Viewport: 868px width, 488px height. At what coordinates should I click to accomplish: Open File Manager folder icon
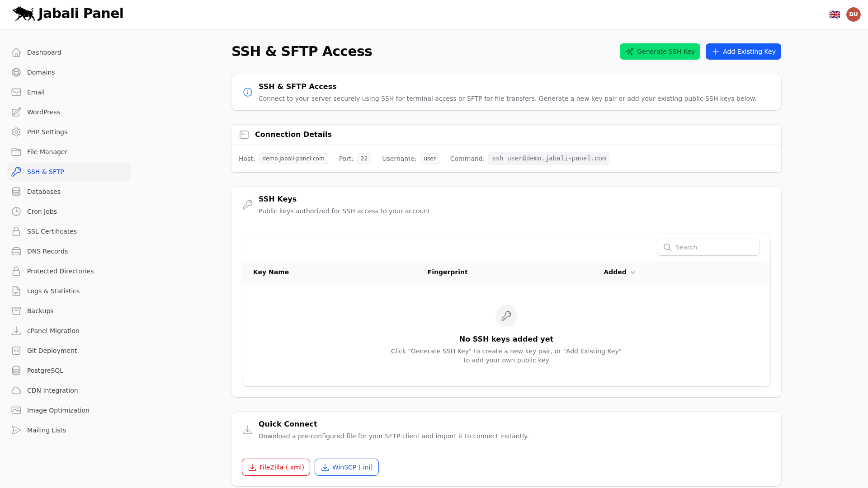(x=16, y=152)
